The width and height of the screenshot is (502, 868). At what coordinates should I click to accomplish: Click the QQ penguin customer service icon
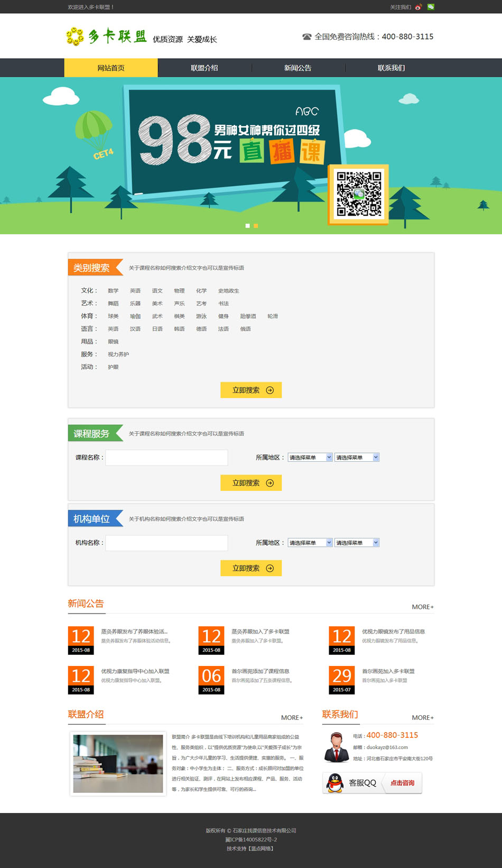[x=334, y=783]
